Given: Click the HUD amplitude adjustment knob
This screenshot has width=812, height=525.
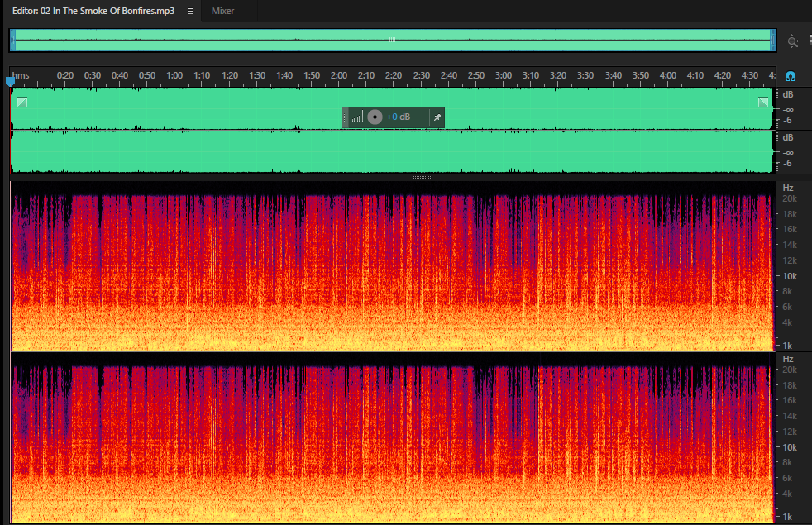Looking at the screenshot, I should 375,117.
